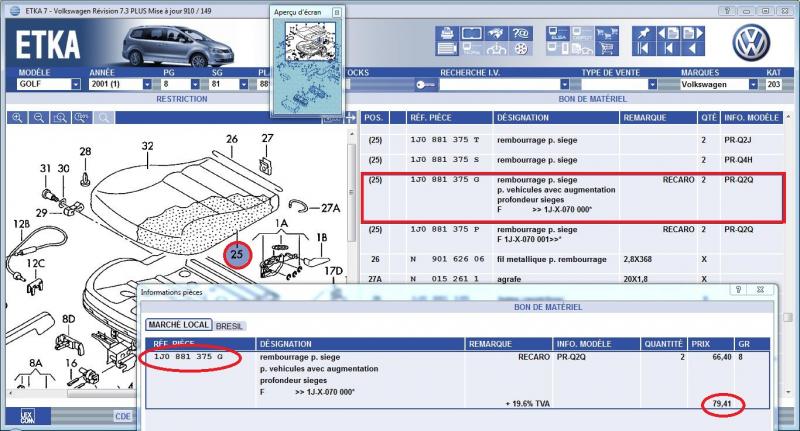Expand the PG dropdown showing 8
The width and height of the screenshot is (800, 431).
coord(195,84)
